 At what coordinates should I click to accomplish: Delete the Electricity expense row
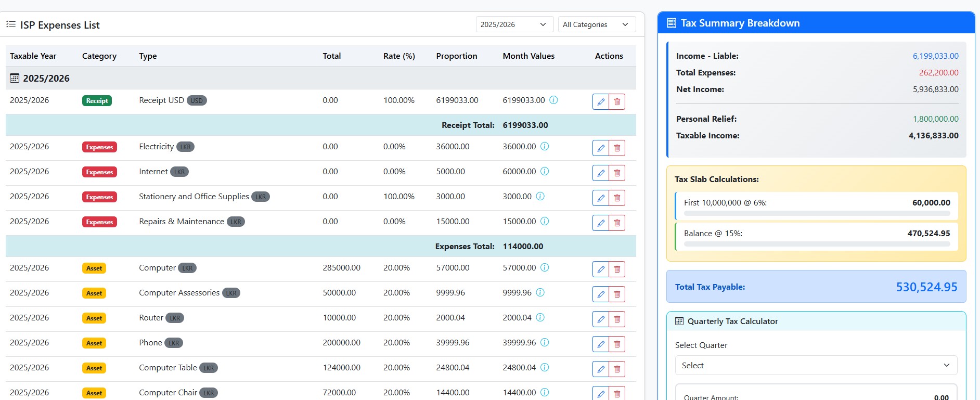(617, 148)
